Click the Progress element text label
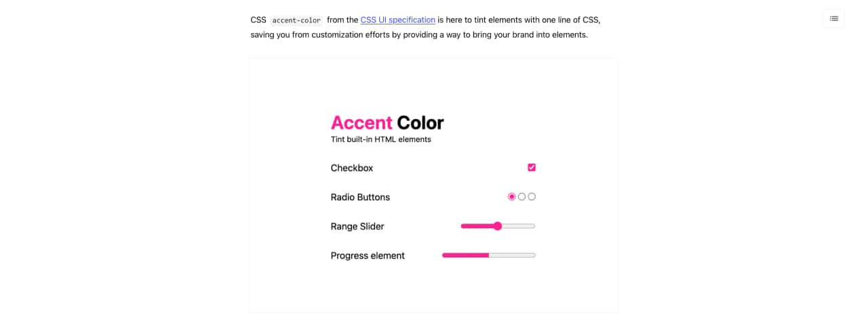The width and height of the screenshot is (868, 326). point(368,255)
